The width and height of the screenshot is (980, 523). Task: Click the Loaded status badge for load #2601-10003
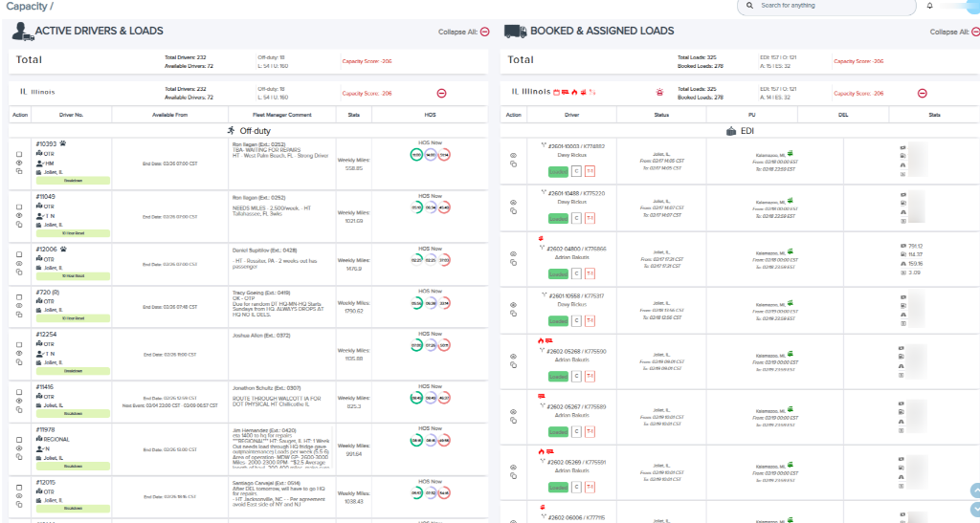(x=558, y=172)
